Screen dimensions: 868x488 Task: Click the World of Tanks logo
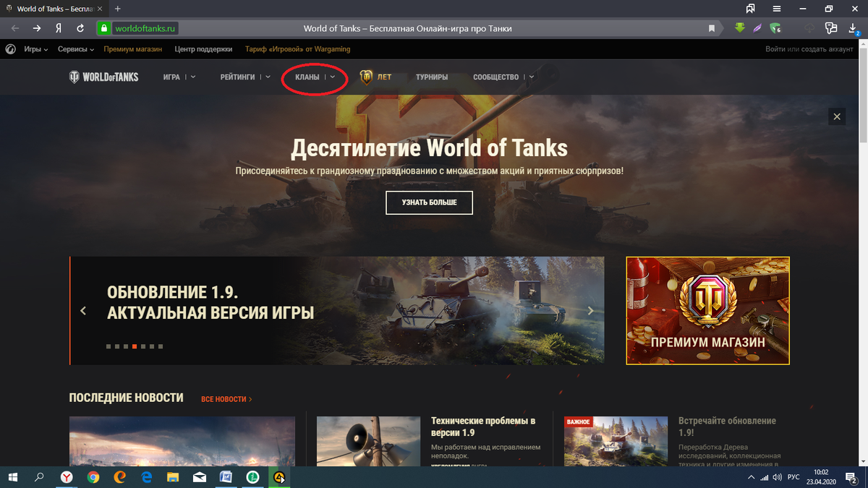[103, 77]
